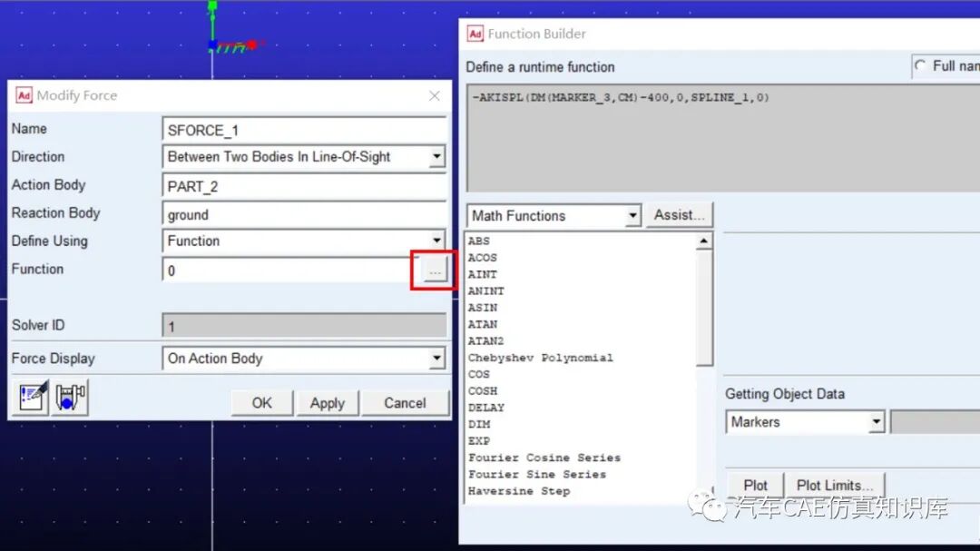Select DIM in the function list

pos(479,424)
